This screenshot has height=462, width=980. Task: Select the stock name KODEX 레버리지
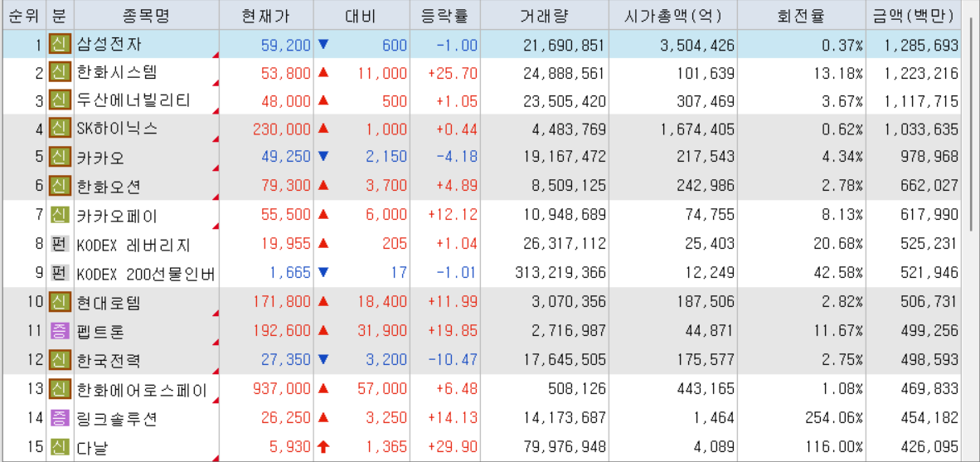(x=134, y=245)
